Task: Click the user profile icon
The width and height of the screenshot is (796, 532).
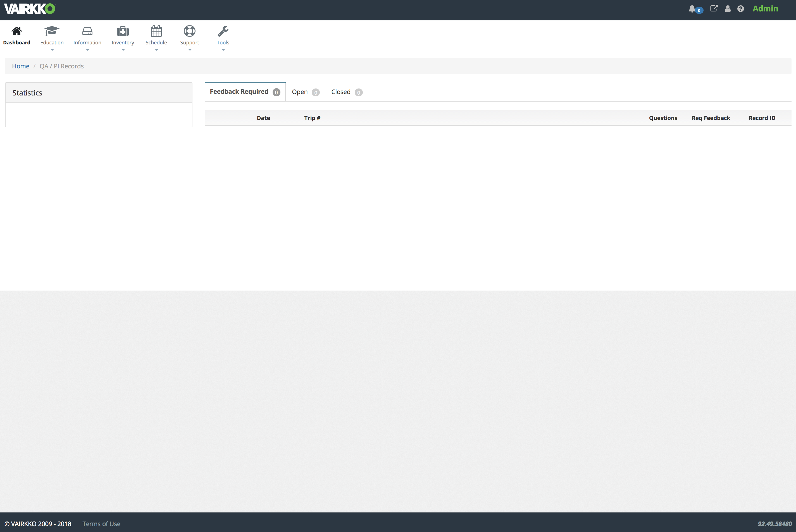Action: click(x=728, y=8)
